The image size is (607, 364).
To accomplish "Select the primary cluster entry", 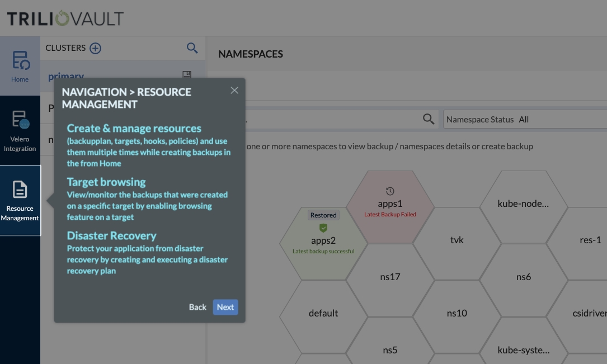I will pyautogui.click(x=66, y=76).
